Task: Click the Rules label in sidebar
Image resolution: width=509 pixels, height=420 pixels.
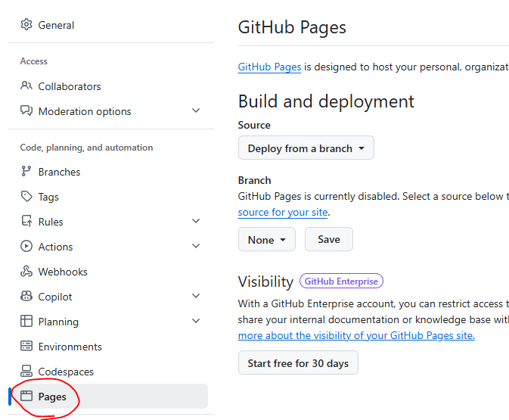Action: coord(51,222)
